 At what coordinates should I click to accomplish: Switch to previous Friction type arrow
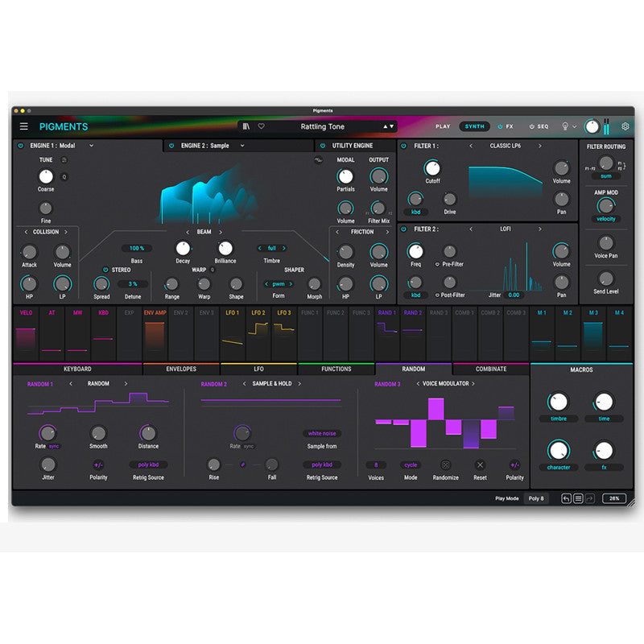click(x=337, y=232)
